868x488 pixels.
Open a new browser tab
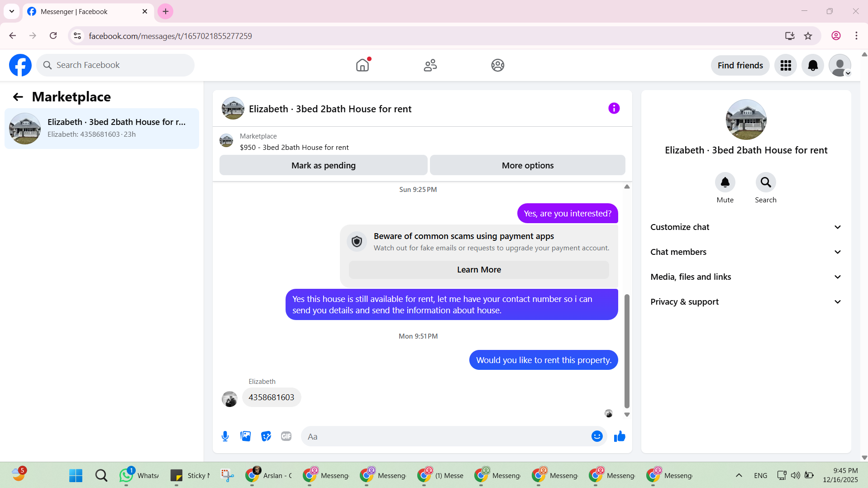(x=166, y=12)
